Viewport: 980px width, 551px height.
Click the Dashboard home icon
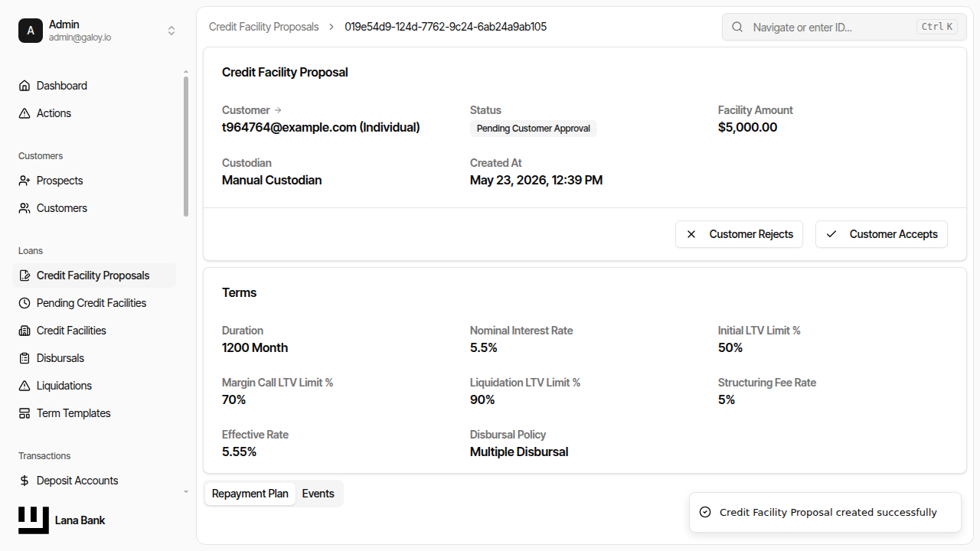[24, 86]
